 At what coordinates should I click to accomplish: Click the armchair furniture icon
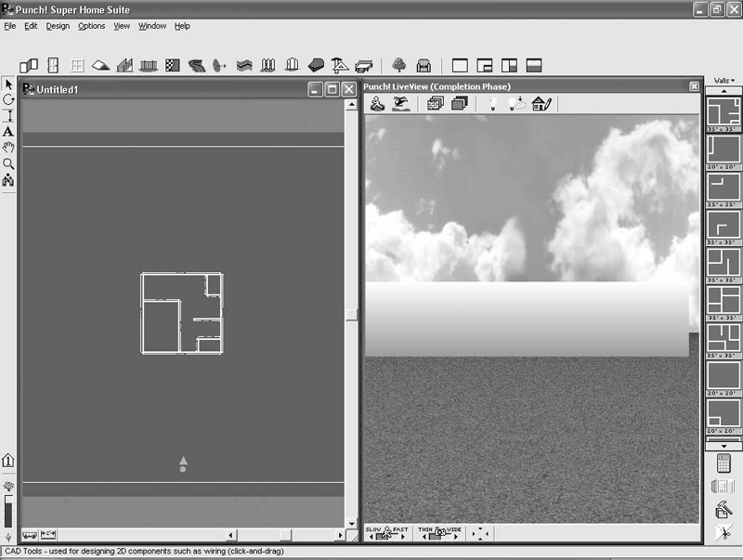(424, 65)
